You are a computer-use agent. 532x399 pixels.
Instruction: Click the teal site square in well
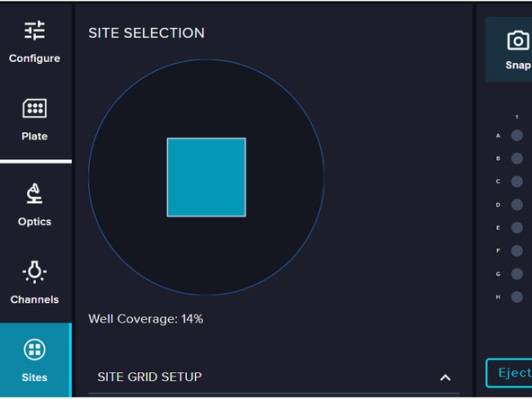[x=207, y=177]
